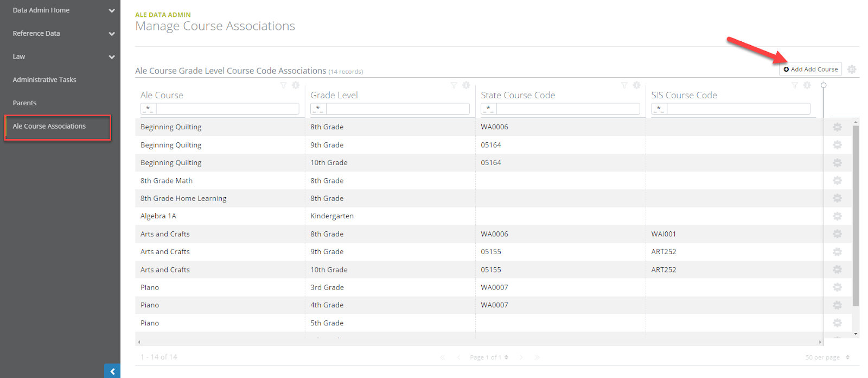Sort by the Ale Course column header
This screenshot has width=868, height=378.
point(162,95)
